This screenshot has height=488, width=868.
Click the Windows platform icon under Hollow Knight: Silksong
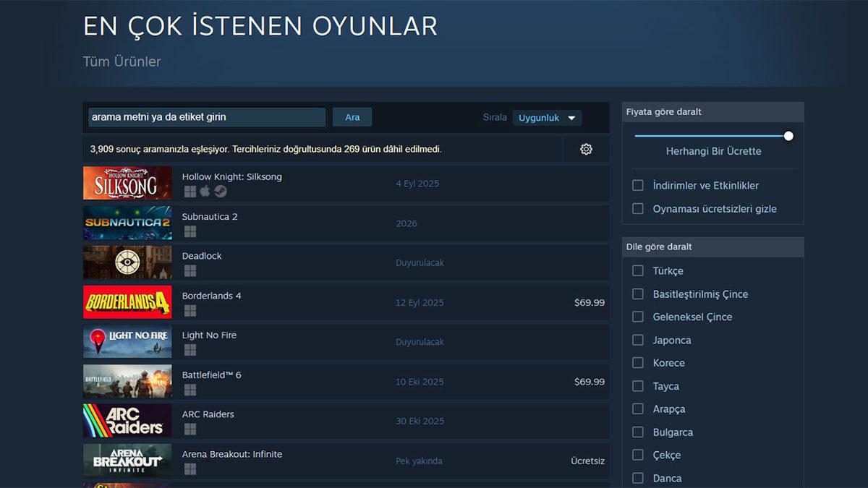pos(190,191)
